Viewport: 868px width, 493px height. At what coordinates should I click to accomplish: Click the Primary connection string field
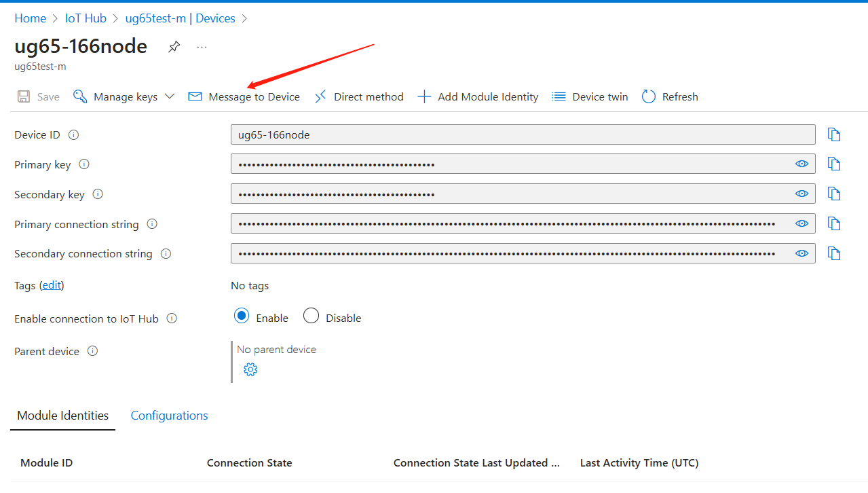coord(523,223)
